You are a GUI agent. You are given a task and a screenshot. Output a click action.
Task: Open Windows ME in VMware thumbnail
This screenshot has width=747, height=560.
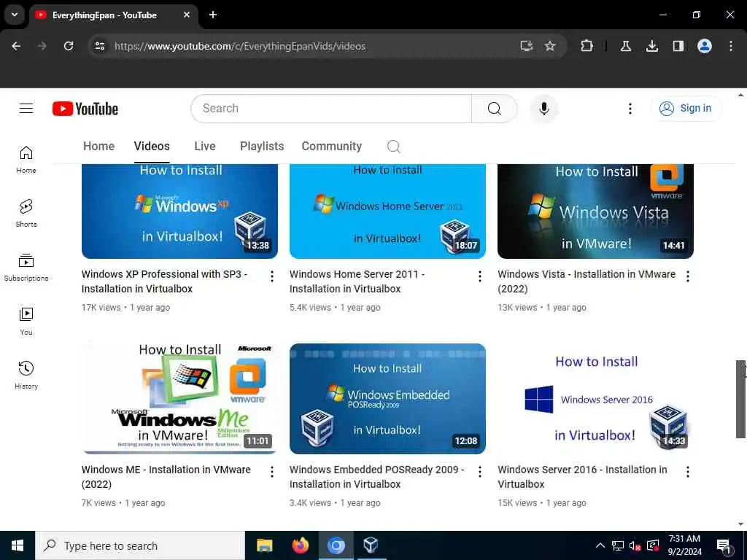179,399
